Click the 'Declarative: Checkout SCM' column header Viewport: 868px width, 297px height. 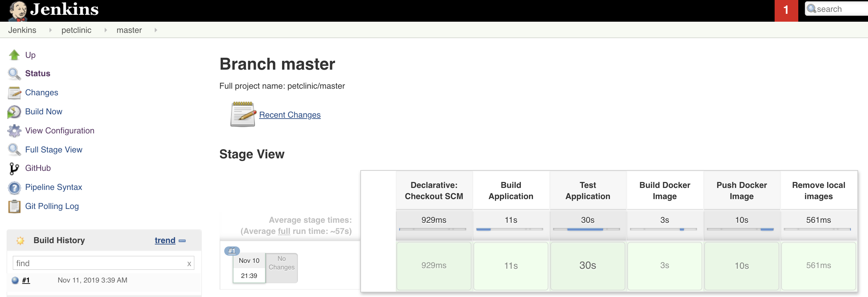click(x=434, y=191)
